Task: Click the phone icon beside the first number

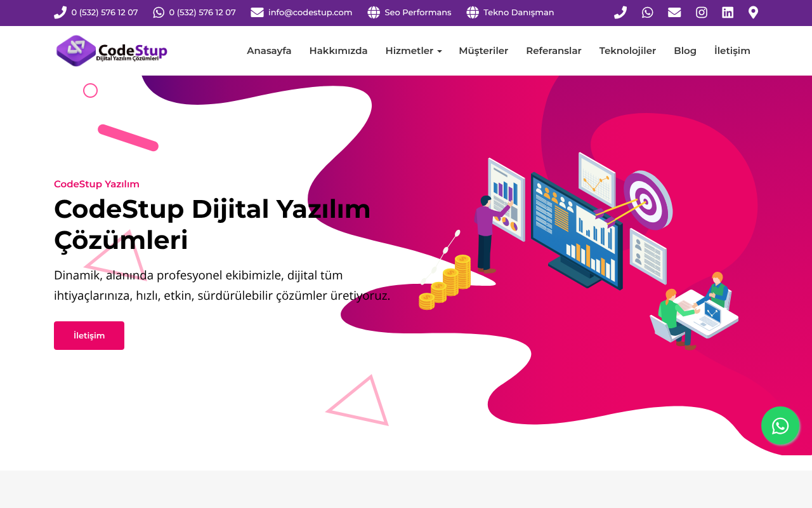Action: 60,13
